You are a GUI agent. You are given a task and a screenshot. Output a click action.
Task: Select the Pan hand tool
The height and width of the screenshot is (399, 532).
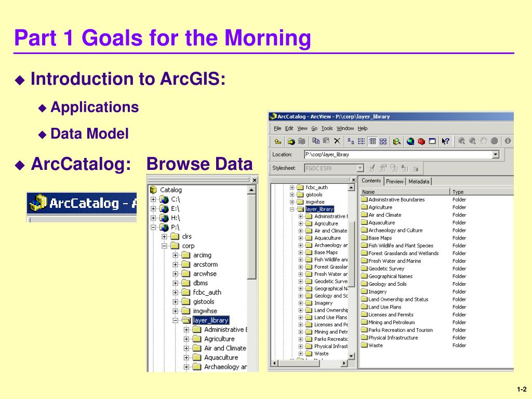pos(483,141)
